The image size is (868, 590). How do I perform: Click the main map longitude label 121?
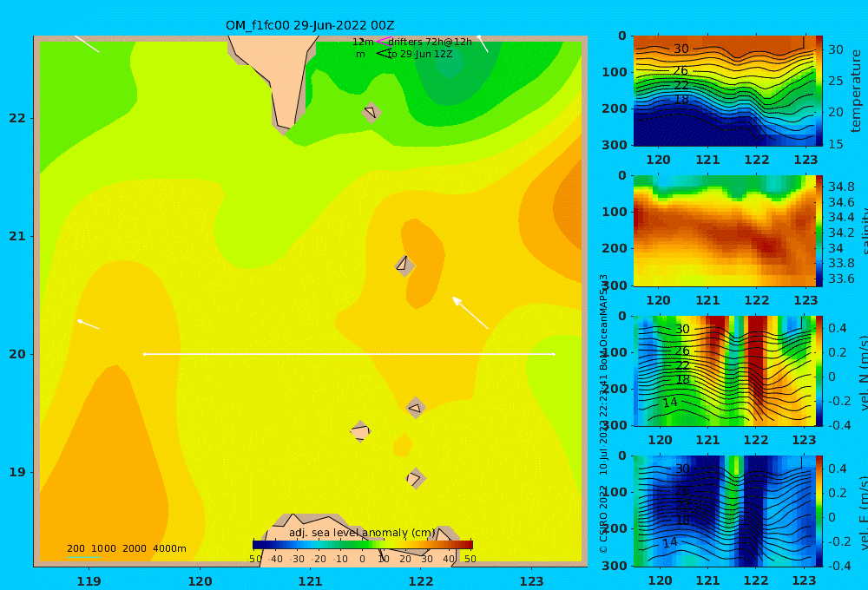pyautogui.click(x=310, y=581)
